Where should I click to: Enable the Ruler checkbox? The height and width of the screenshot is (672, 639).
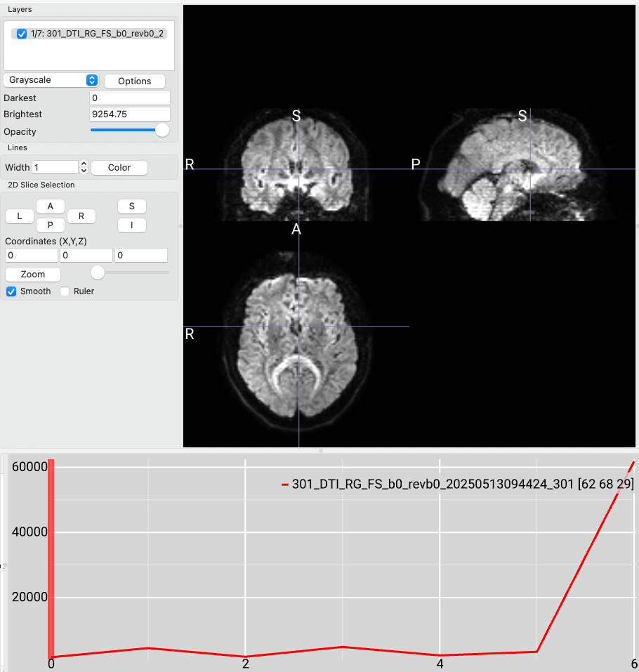[x=65, y=291]
